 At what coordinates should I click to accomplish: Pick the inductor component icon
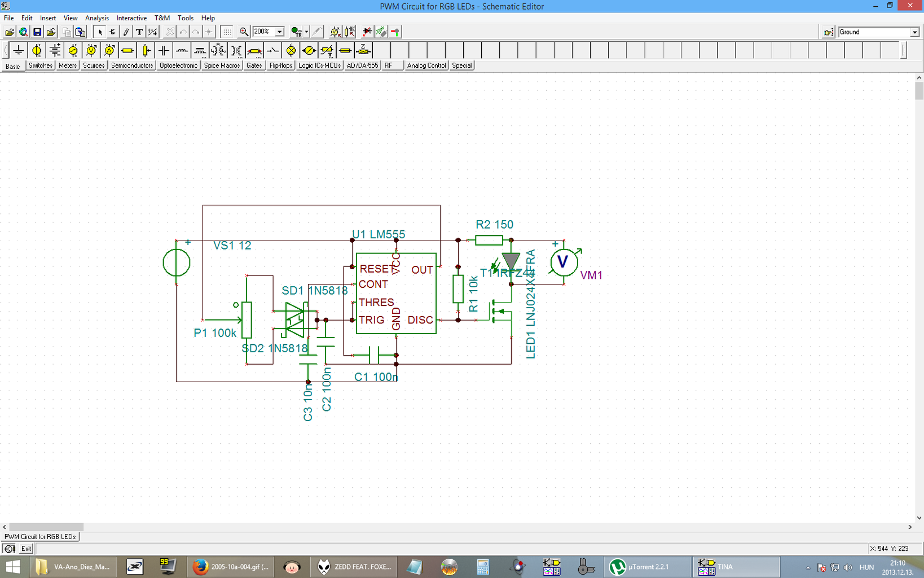(x=182, y=51)
